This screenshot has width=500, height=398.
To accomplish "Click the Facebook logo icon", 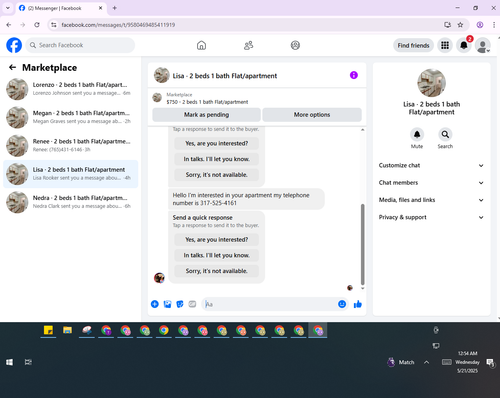I will [x=14, y=45].
